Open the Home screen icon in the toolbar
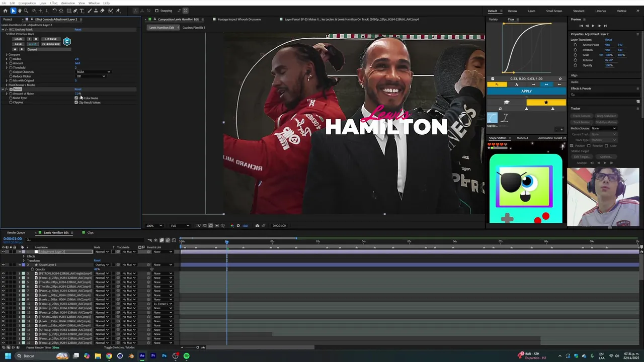This screenshot has width=644, height=362. (x=6, y=11)
